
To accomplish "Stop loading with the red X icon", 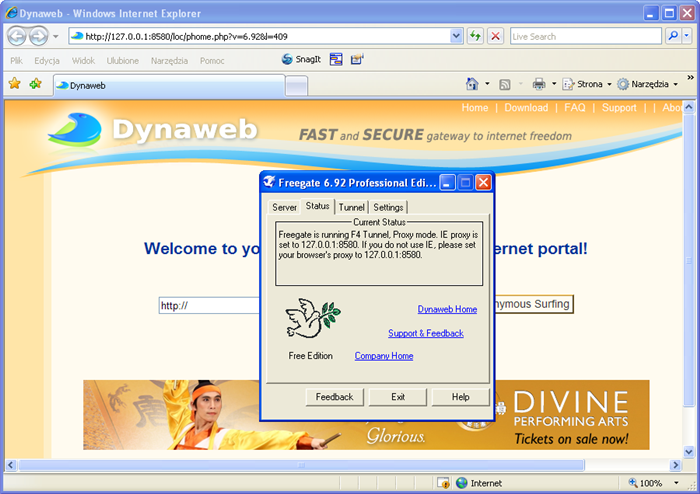I will pos(496,36).
